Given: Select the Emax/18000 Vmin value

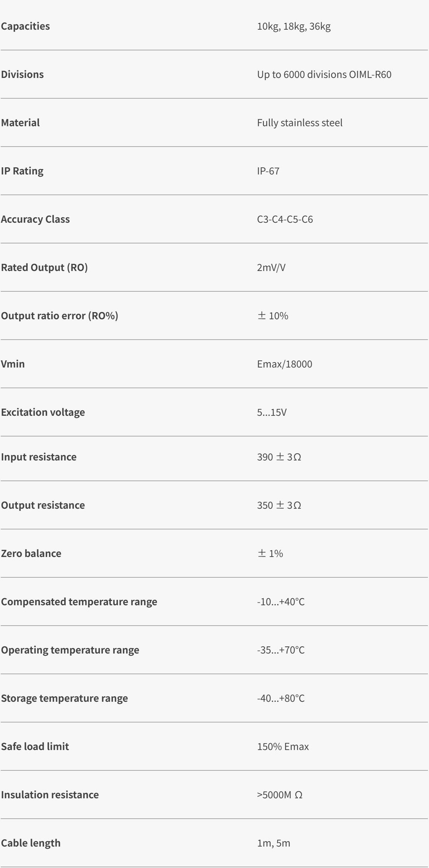Looking at the screenshot, I should [x=284, y=364].
